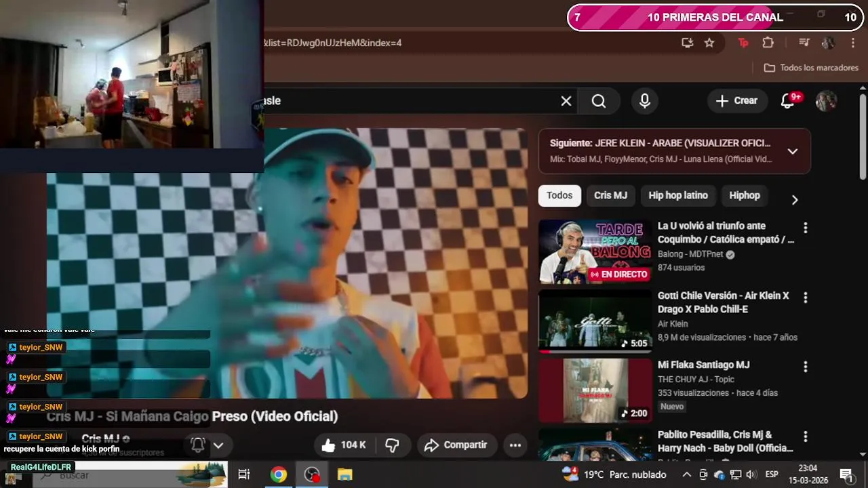
Task: Open the Todos los marcadores folder
Action: coord(811,68)
